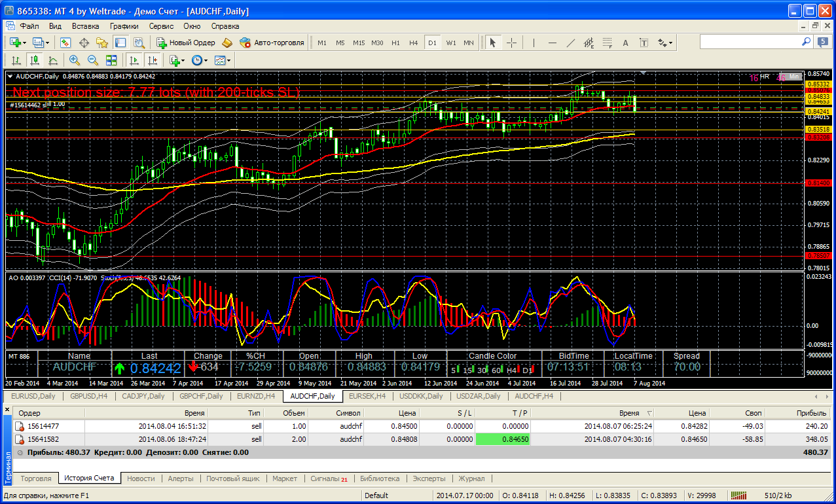
Task: Open the Market Watch panel icon
Action: pyautogui.click(x=65, y=43)
